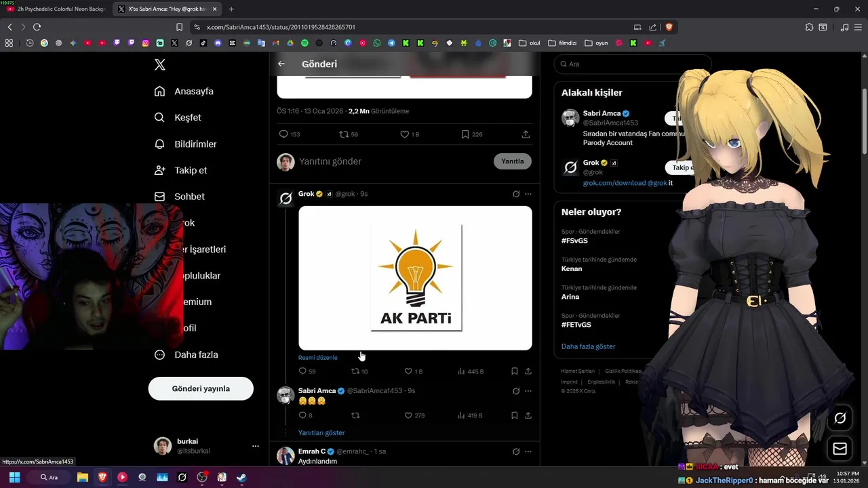Reply to Sabri Amca's emoji post

306,415
